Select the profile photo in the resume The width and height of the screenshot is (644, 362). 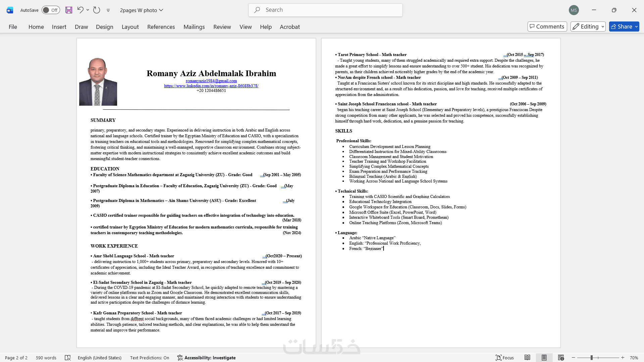tap(98, 82)
